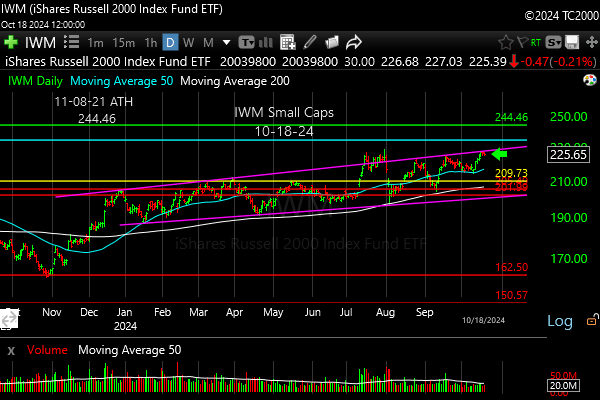Click the price scale lock icon

[x=592, y=320]
